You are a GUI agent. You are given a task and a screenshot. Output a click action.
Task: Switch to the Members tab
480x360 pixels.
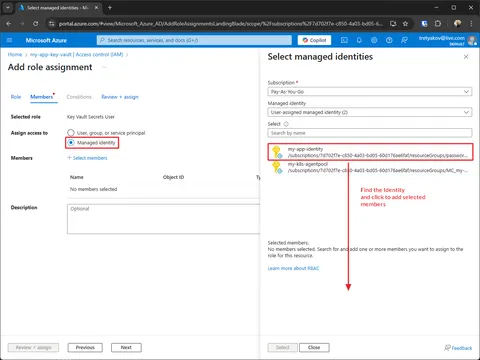pos(42,97)
